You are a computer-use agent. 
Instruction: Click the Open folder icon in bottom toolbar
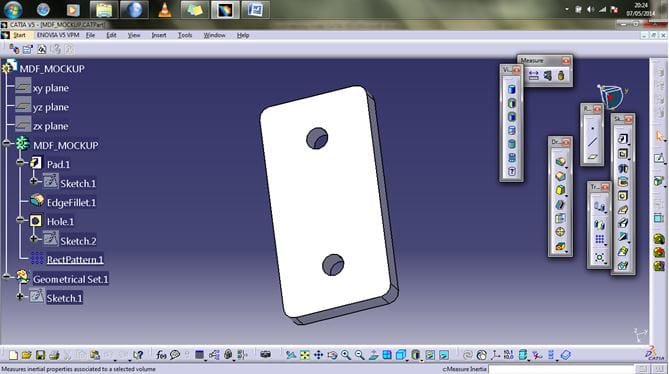point(26,355)
